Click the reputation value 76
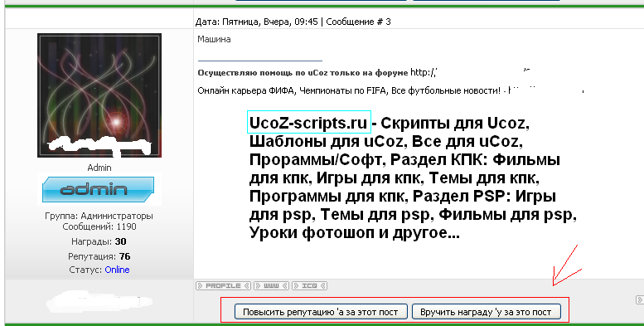 125,256
